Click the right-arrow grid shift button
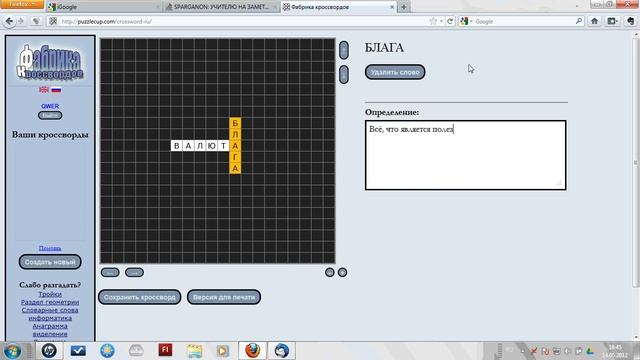This screenshot has width=640, height=360. click(134, 272)
